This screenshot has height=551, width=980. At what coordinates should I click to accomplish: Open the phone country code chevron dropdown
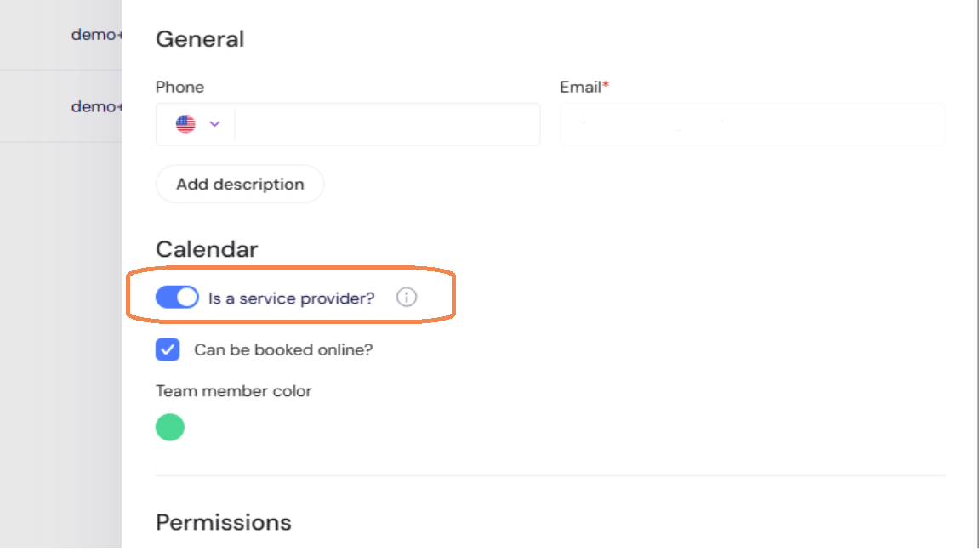(214, 124)
